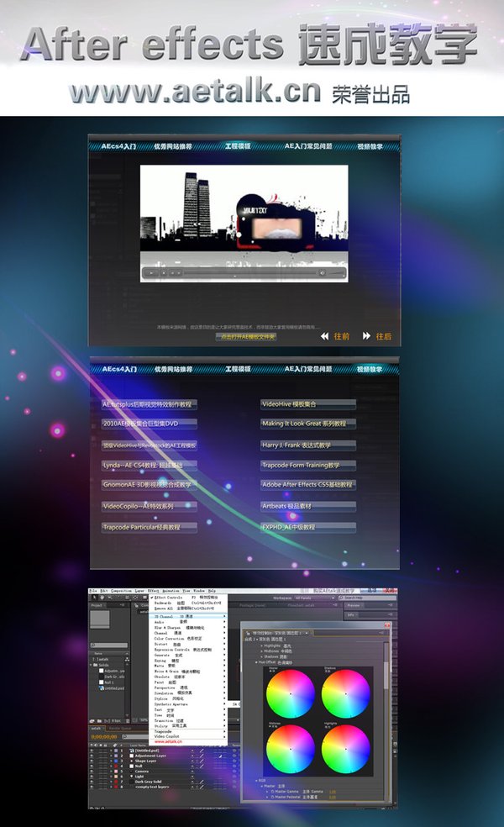Open the AE tutsplus tutorial link

click(x=150, y=404)
